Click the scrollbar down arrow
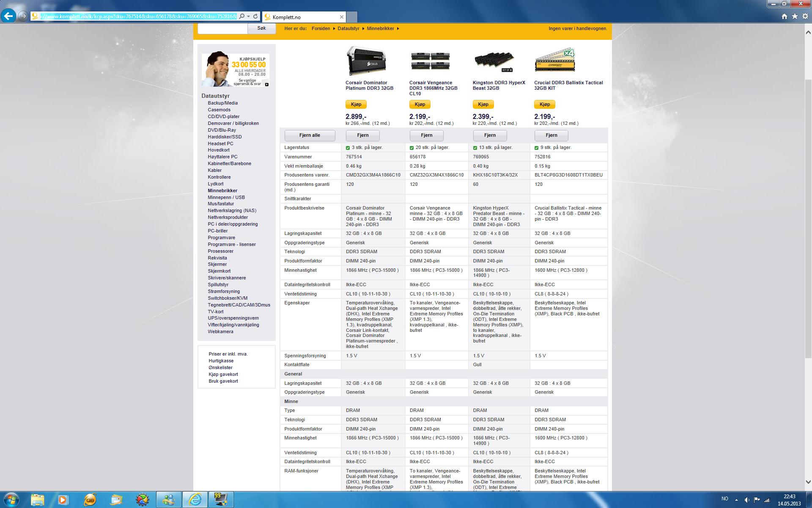 pos(808,482)
